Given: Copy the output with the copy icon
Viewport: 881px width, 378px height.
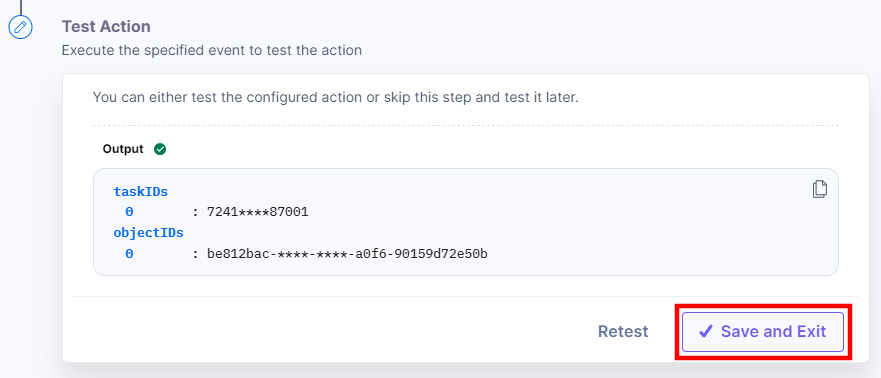Looking at the screenshot, I should (820, 189).
